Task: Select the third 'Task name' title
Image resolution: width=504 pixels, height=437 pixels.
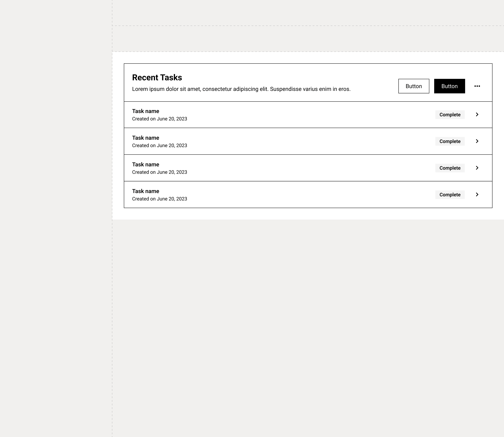Action: (146, 165)
